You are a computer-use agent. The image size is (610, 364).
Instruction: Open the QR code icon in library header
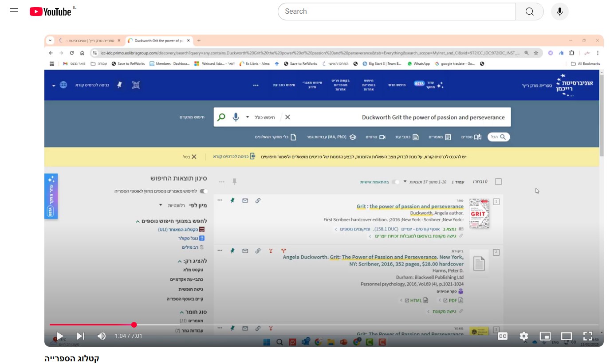[136, 85]
